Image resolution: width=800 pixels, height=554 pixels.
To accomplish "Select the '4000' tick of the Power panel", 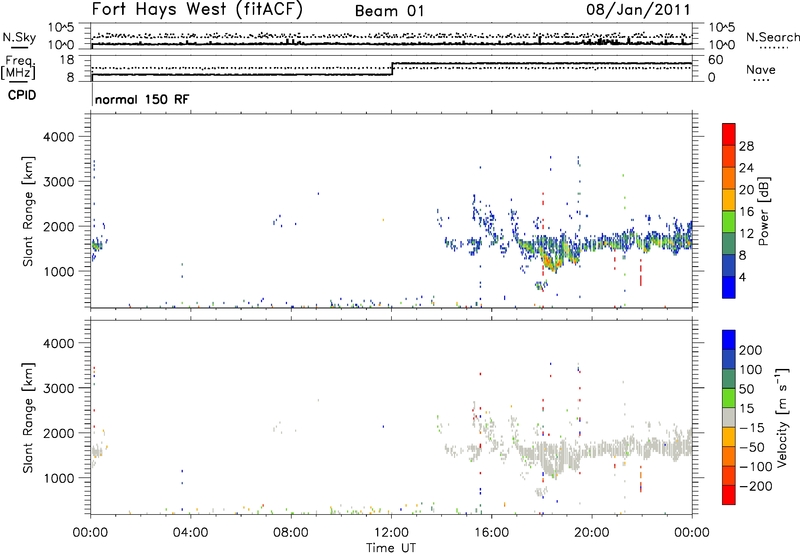I will coord(59,137).
